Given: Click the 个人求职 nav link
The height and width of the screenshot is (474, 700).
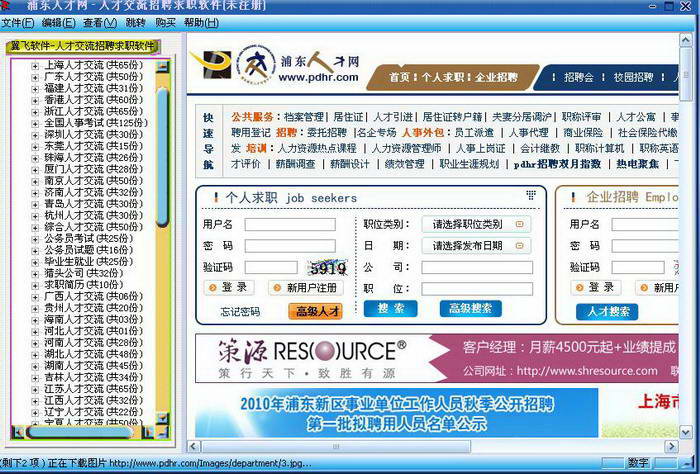Looking at the screenshot, I should [x=442, y=77].
